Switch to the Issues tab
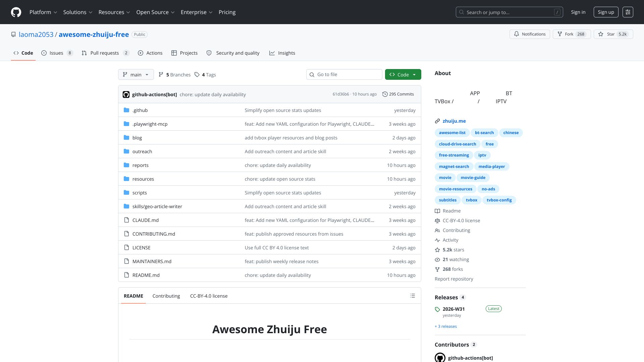 coord(57,53)
